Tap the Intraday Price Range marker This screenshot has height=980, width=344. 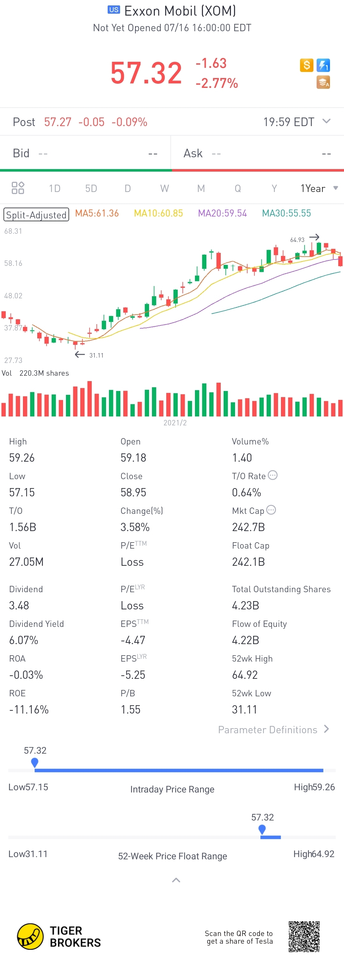coord(35,763)
